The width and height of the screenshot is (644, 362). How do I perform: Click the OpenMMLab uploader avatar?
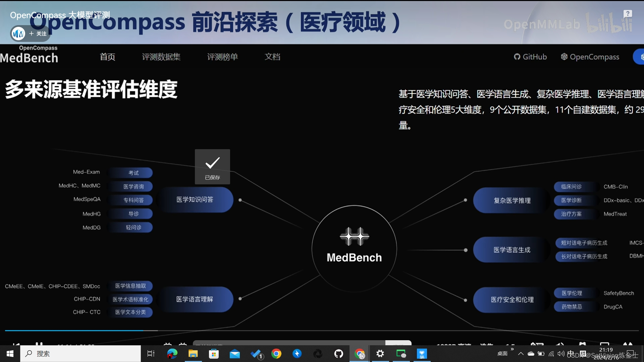(x=18, y=34)
